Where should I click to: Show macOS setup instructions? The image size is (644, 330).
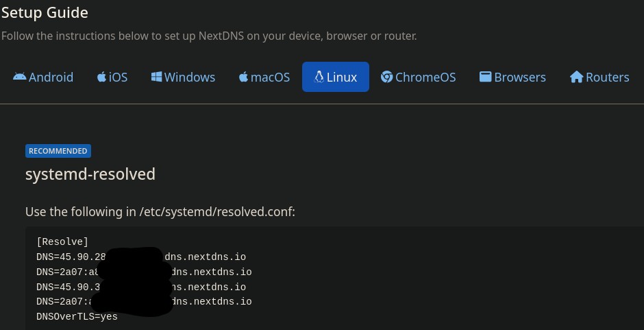pyautogui.click(x=270, y=77)
